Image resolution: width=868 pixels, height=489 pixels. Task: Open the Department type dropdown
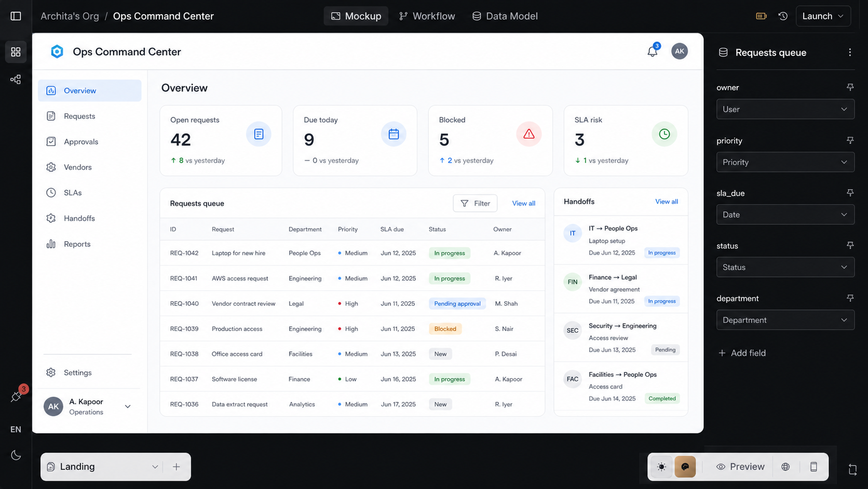click(x=785, y=320)
